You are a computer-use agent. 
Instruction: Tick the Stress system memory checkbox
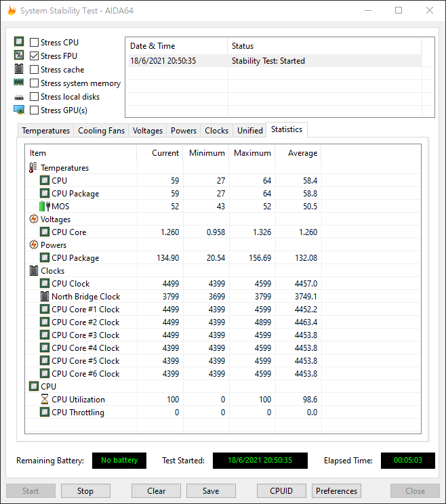(x=34, y=83)
